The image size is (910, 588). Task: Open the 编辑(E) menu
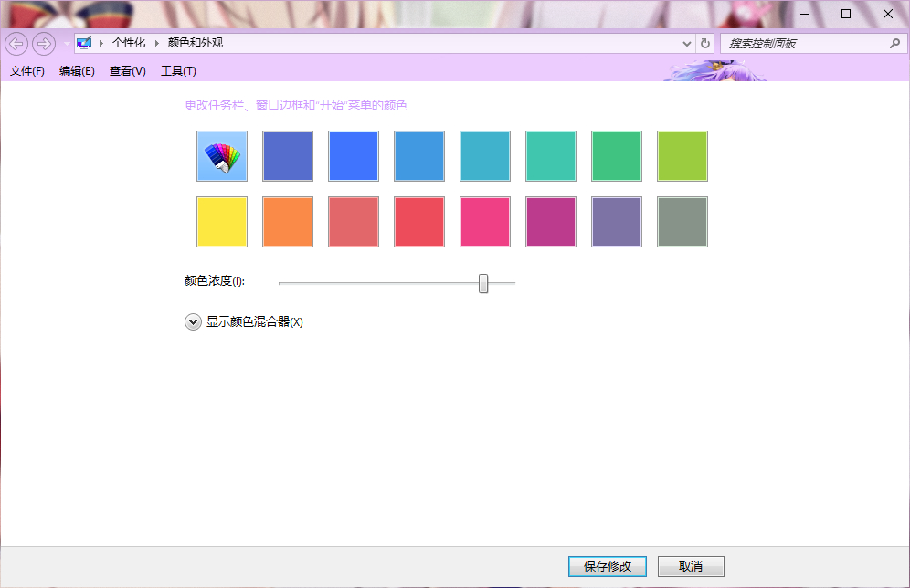coord(77,70)
